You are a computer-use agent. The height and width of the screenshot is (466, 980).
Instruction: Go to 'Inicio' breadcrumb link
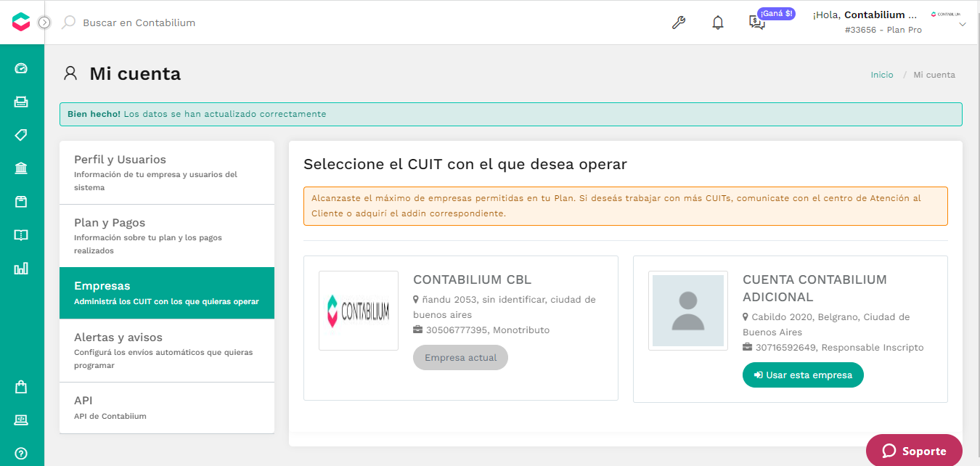coord(882,75)
